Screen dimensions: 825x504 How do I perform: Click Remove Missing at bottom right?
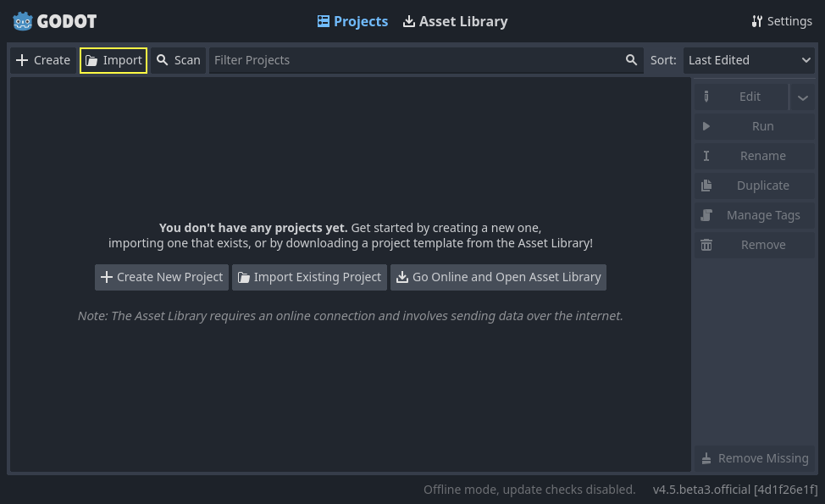click(754, 458)
